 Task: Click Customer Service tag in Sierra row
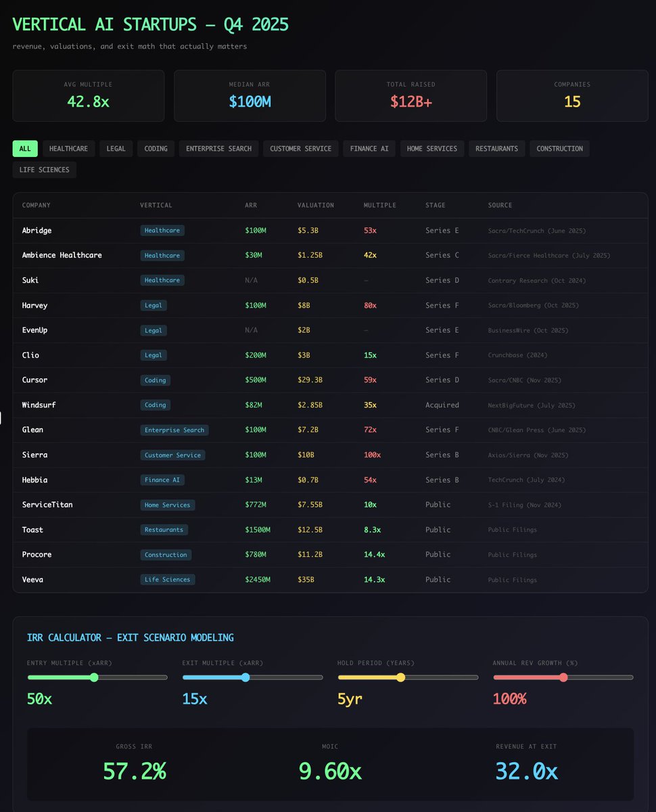(x=172, y=455)
